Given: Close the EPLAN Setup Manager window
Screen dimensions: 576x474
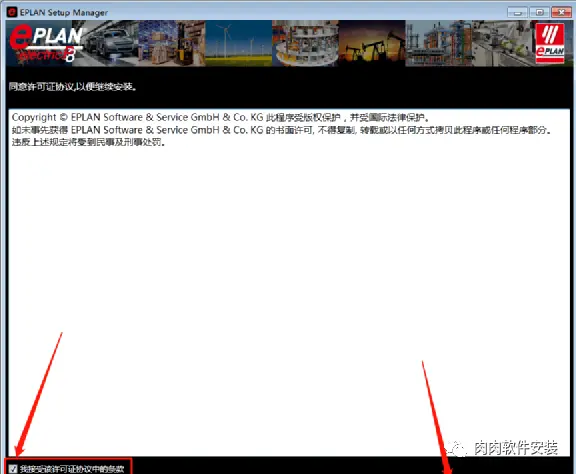Looking at the screenshot, I should (x=561, y=12).
